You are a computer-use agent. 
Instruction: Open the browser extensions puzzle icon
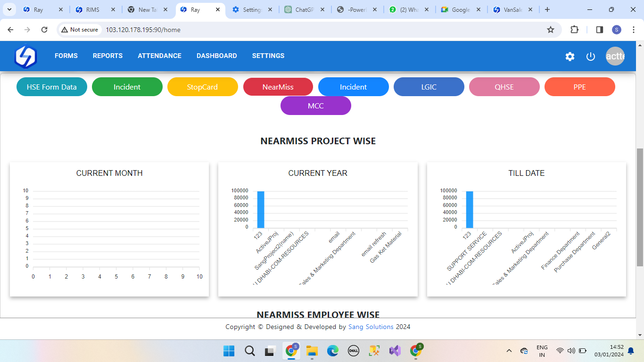coord(574,30)
